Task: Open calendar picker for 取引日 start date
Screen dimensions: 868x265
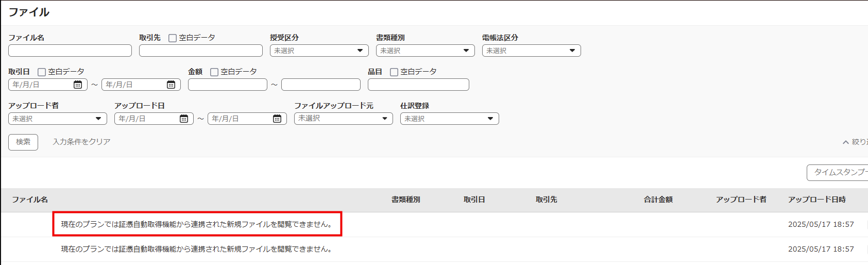Action: (x=78, y=85)
